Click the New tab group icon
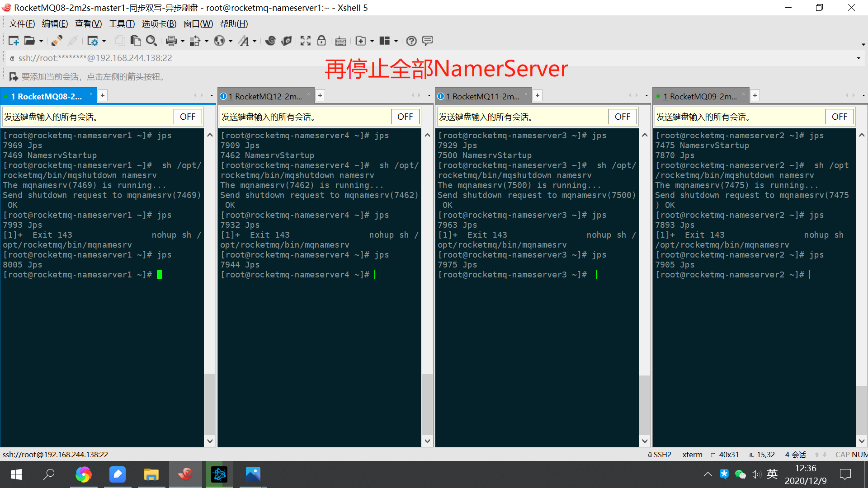 coord(361,41)
